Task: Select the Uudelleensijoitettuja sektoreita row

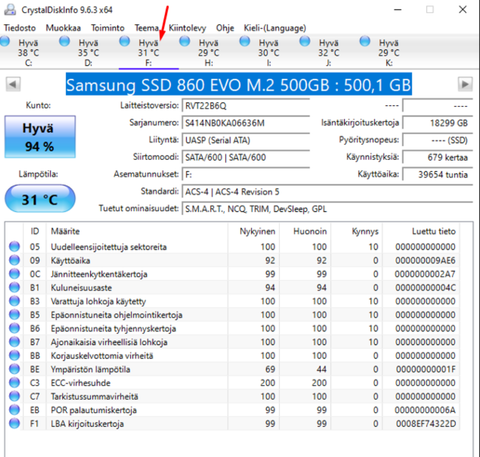Action: [233, 247]
